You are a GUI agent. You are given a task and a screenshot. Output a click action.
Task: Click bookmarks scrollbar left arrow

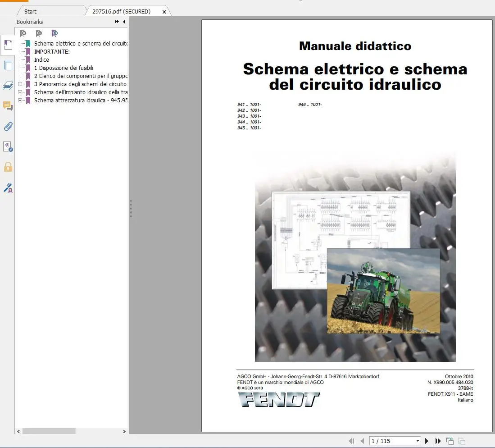(18, 431)
